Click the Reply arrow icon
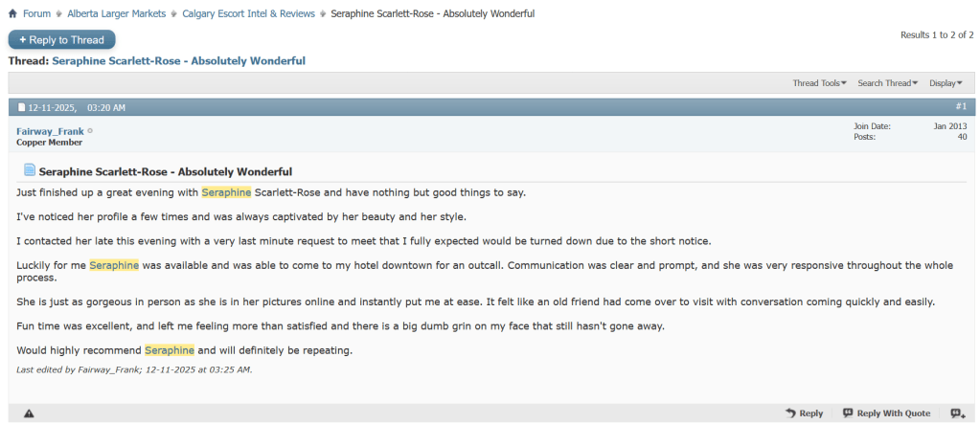Image resolution: width=980 pixels, height=424 pixels. click(790, 413)
